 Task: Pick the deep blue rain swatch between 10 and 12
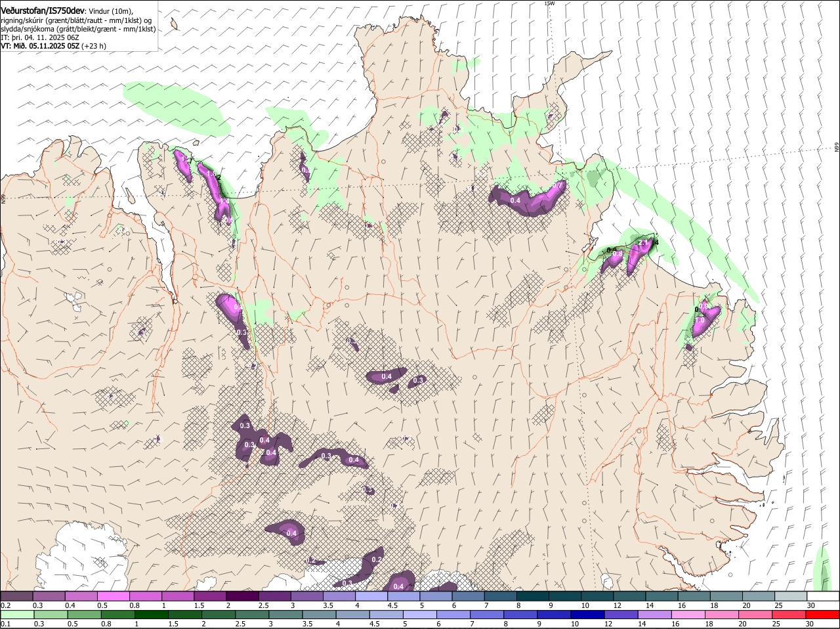click(588, 615)
